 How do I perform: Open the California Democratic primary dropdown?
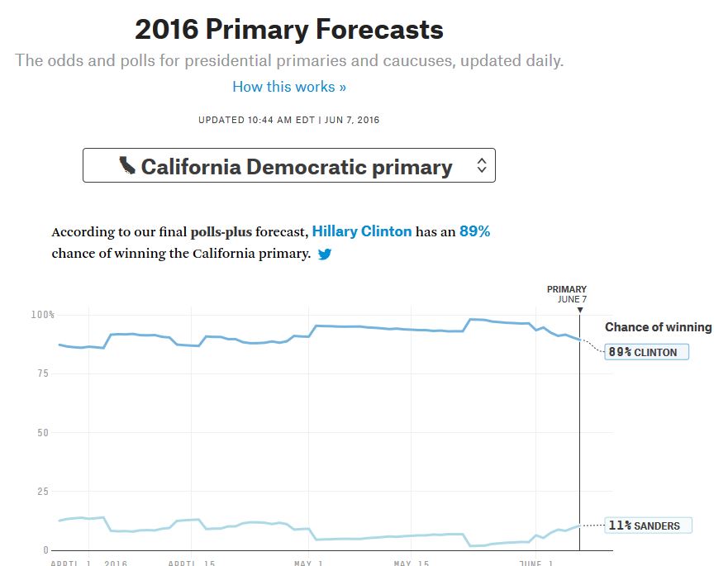[288, 165]
